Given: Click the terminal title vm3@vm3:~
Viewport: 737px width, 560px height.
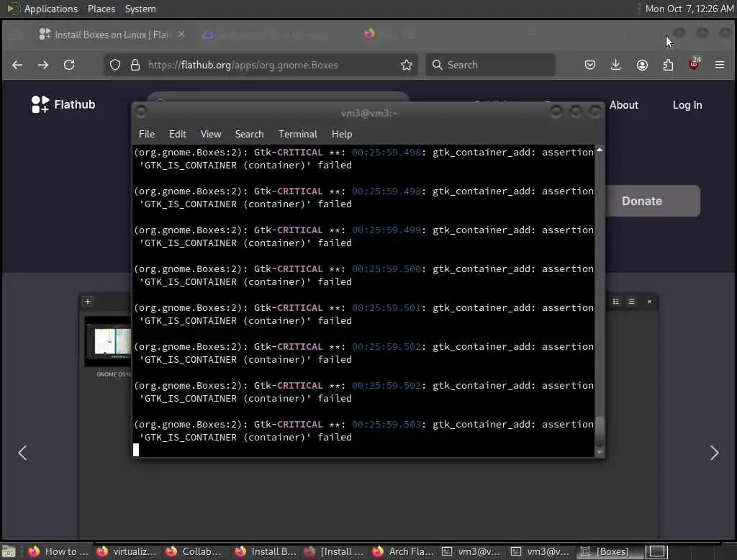Looking at the screenshot, I should coord(369,113).
